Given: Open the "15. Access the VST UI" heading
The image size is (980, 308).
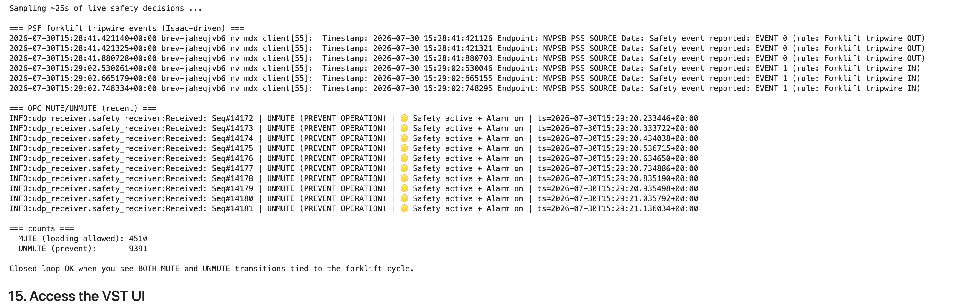Looking at the screenshot, I should coord(76,296).
